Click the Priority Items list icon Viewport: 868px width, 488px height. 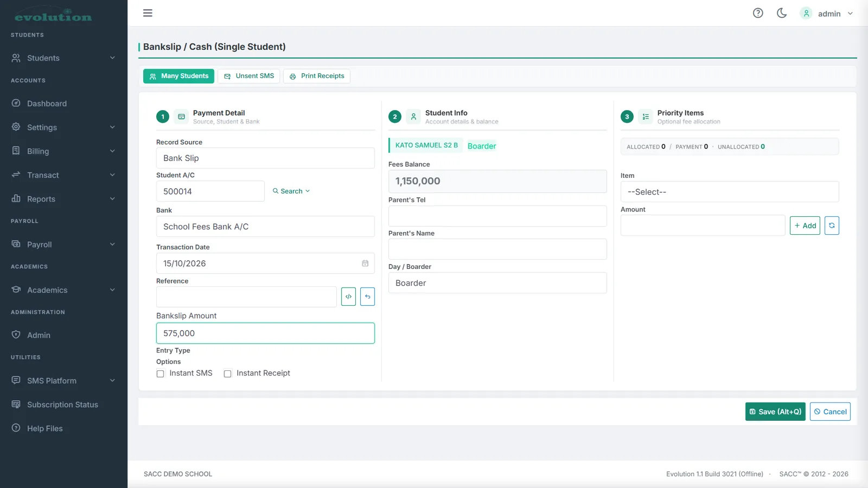(646, 117)
